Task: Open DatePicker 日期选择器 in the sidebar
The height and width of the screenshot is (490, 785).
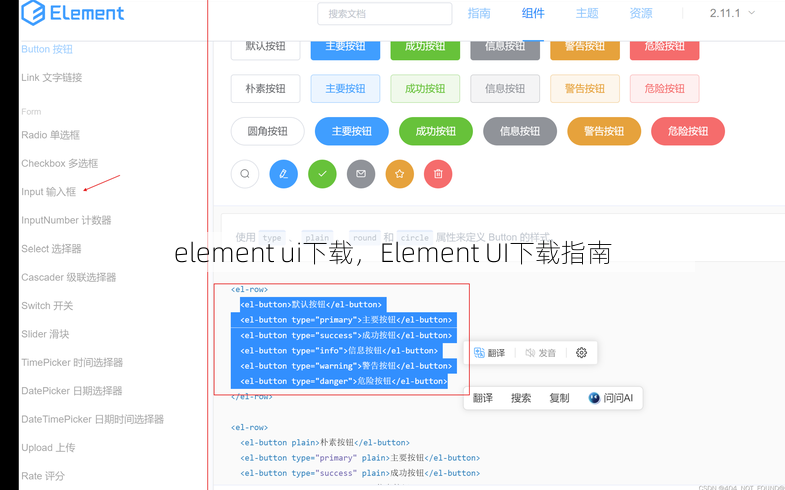Action: (x=72, y=391)
